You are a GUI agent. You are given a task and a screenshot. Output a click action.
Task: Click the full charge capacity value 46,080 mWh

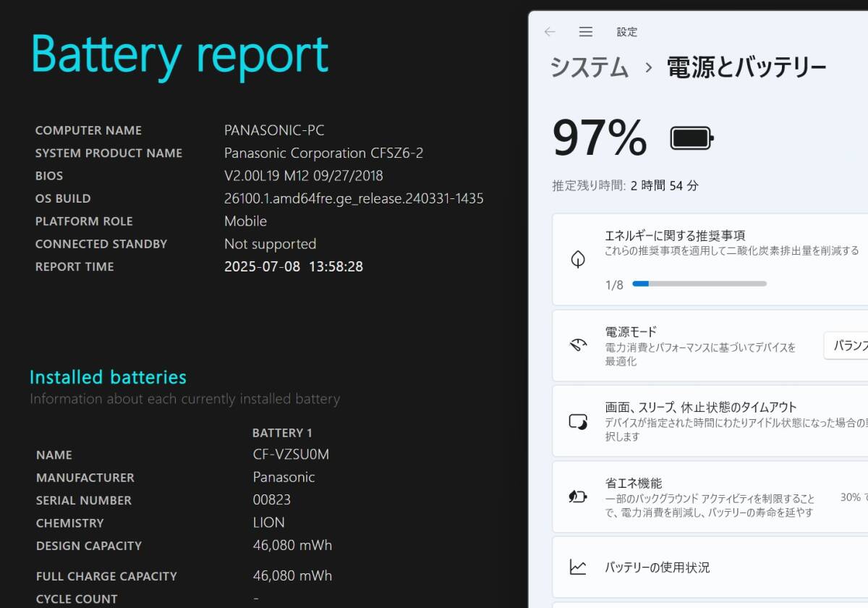pyautogui.click(x=293, y=576)
